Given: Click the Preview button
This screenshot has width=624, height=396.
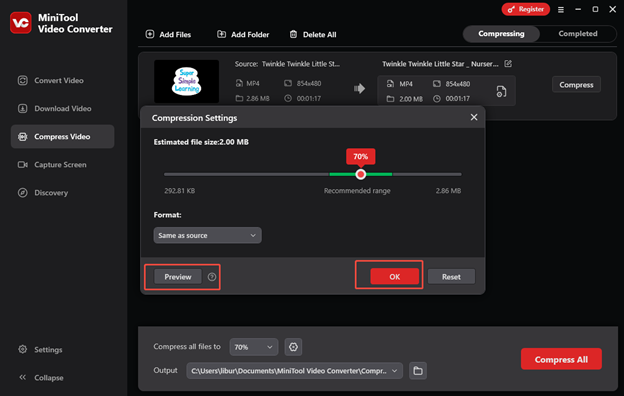Looking at the screenshot, I should click(x=177, y=277).
